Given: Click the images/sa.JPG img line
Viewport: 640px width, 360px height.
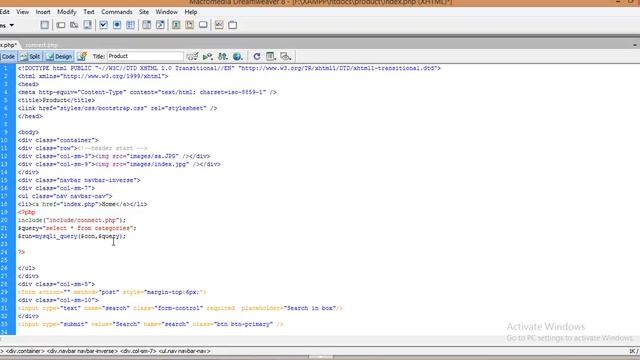Looking at the screenshot, I should point(114,156).
